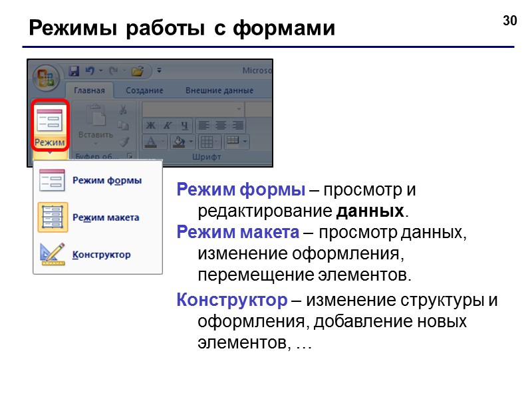
Task: Toggle underline with the Ч button
Action: [184, 126]
